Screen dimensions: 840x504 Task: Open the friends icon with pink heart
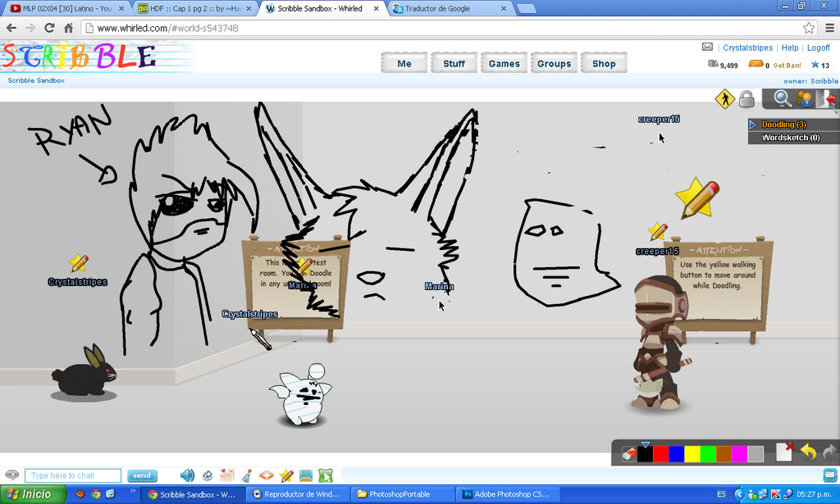[227, 475]
